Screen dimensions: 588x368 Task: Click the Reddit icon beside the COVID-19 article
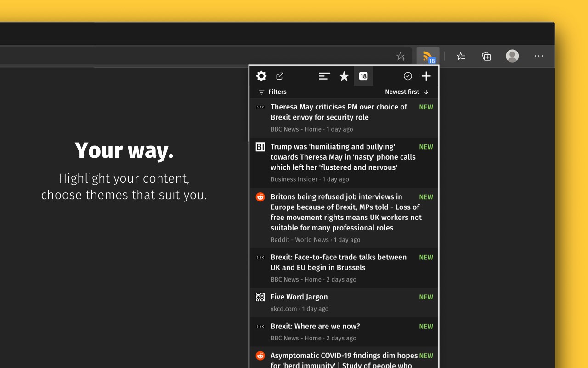tap(260, 356)
